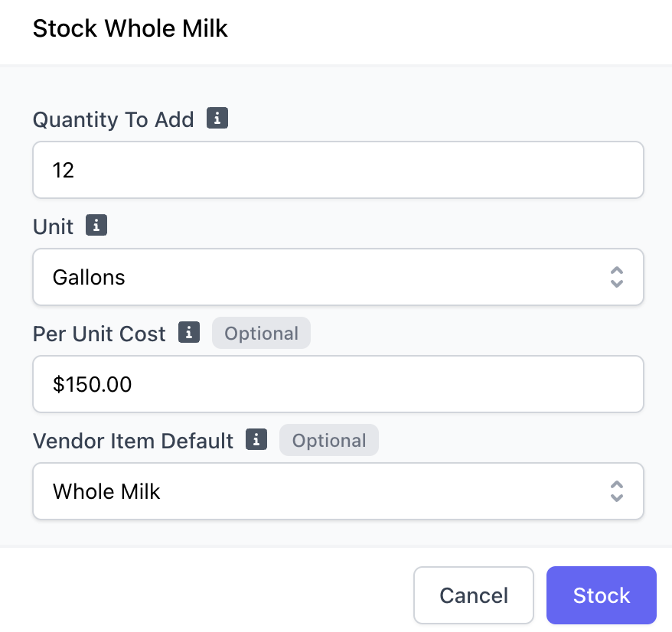The height and width of the screenshot is (632, 672).
Task: Focus the Per Unit Cost input field
Action: click(x=338, y=384)
